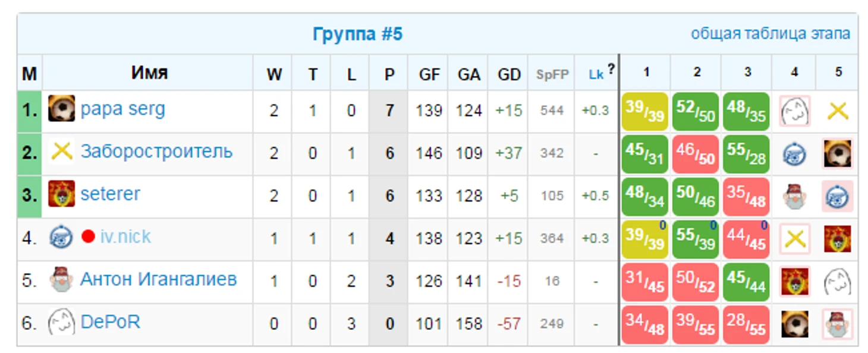Screen dimensions: 868x353
Task: Open the DePoR player name link
Action: pyautogui.click(x=110, y=323)
